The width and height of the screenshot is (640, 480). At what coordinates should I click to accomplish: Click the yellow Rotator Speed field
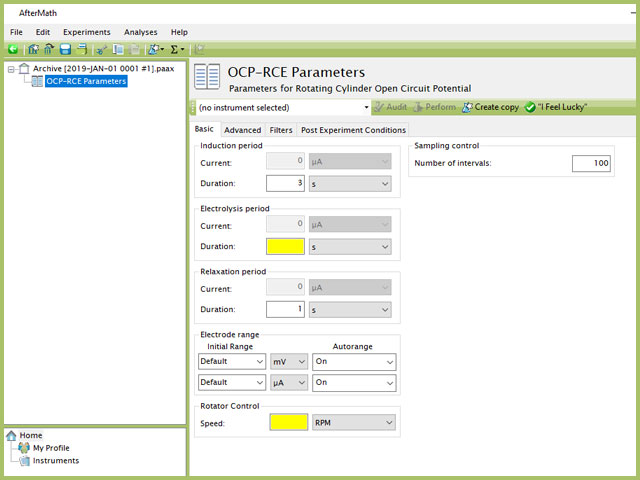[x=289, y=422]
